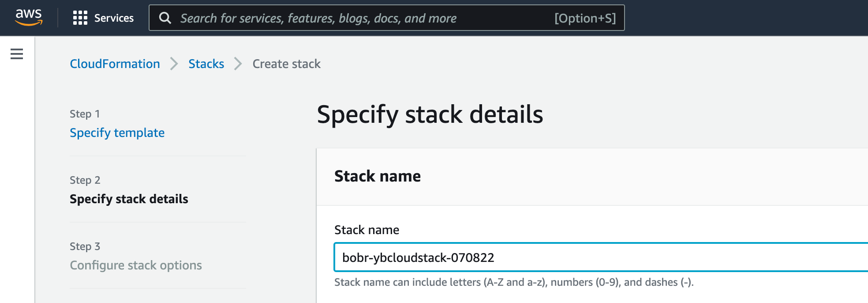Open the Services grid menu
Screen dimensions: 868x303
click(x=80, y=18)
